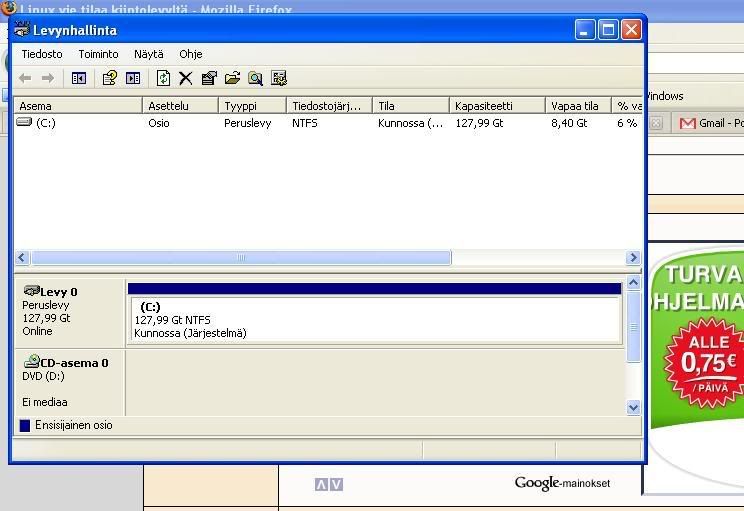Click the horizontal scrollbar right arrow
The height and width of the screenshot is (511, 744).
tap(632, 258)
